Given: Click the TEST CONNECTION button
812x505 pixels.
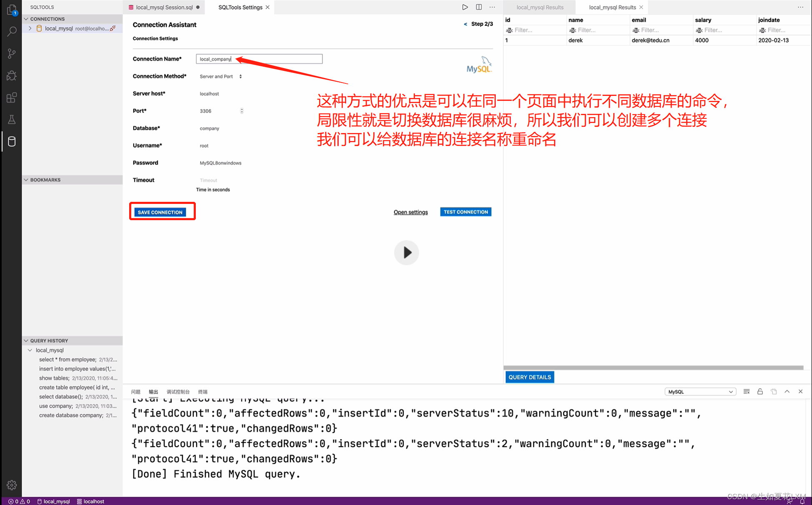Looking at the screenshot, I should coord(466,212).
